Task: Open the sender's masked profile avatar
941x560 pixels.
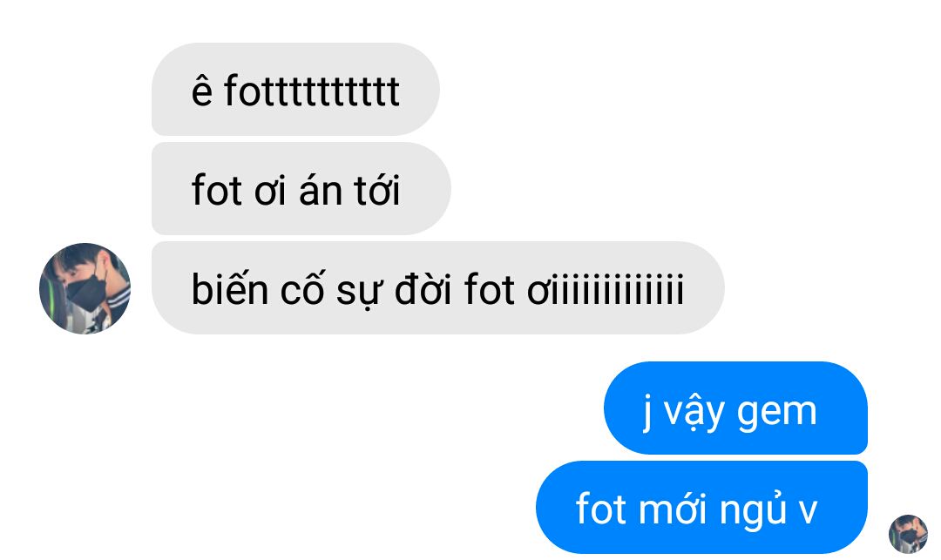Action: 85,288
